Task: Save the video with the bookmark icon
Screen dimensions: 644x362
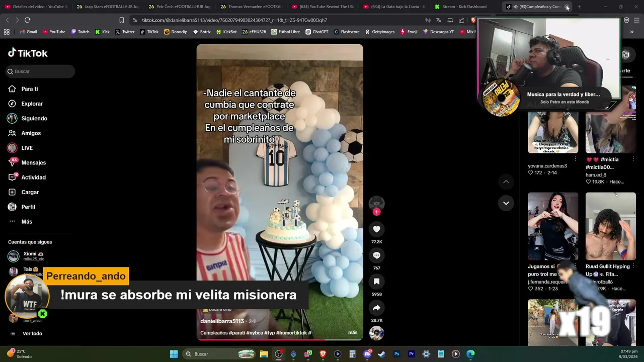Action: tap(376, 282)
